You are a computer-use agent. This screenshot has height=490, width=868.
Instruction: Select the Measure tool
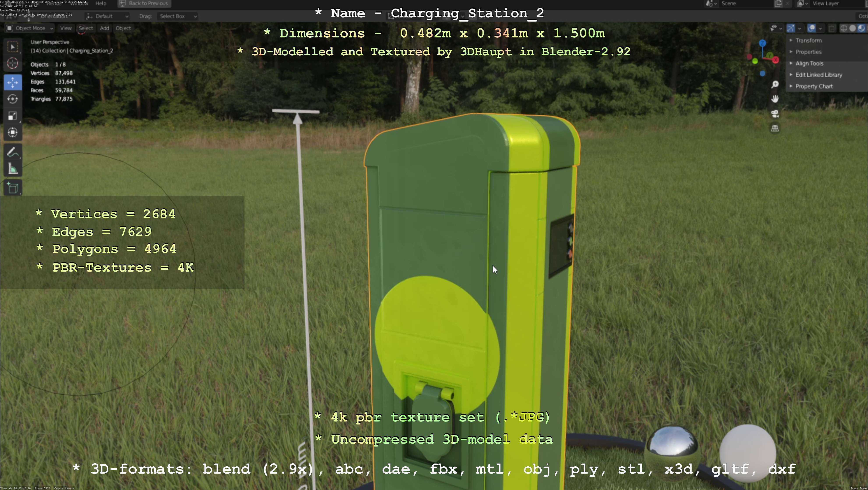tap(13, 169)
